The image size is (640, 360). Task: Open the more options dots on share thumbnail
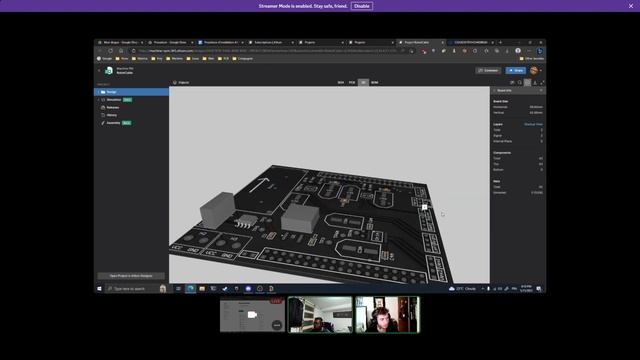(x=277, y=325)
